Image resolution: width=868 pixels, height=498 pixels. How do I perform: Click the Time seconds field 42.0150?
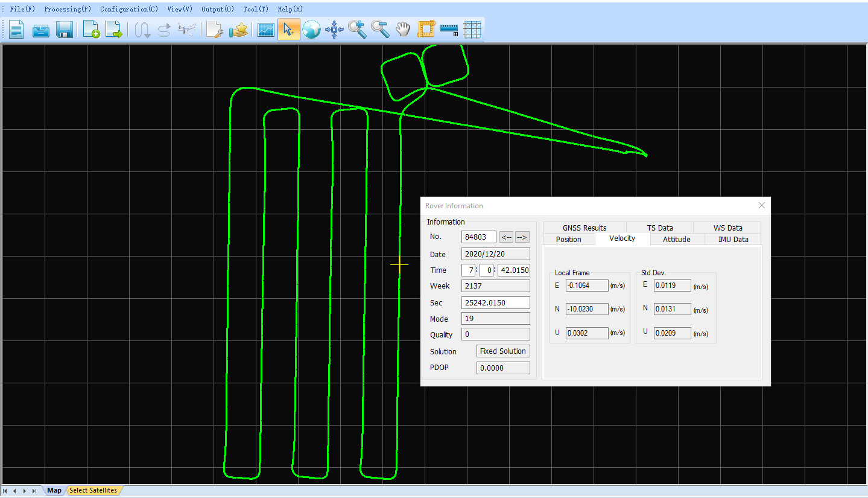click(x=514, y=270)
